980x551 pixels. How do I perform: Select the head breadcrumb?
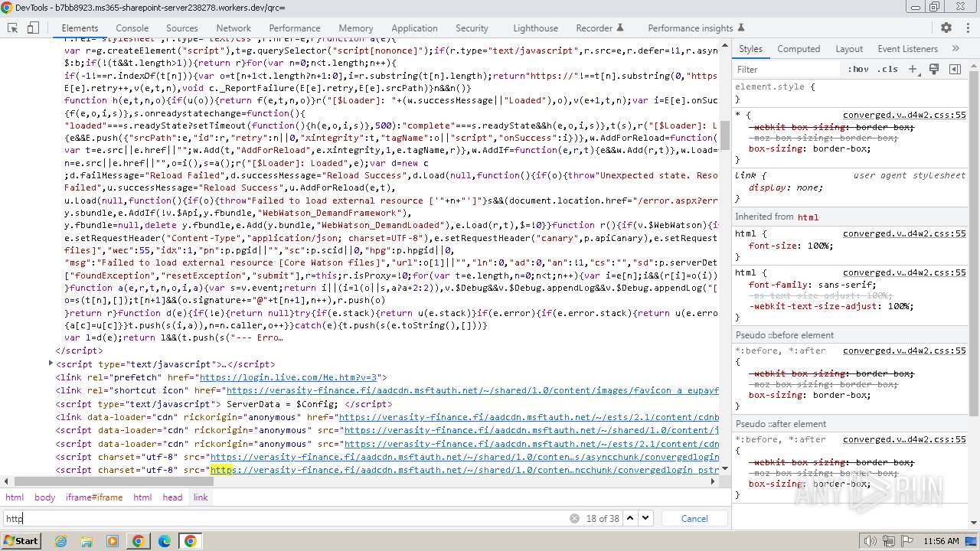(172, 497)
